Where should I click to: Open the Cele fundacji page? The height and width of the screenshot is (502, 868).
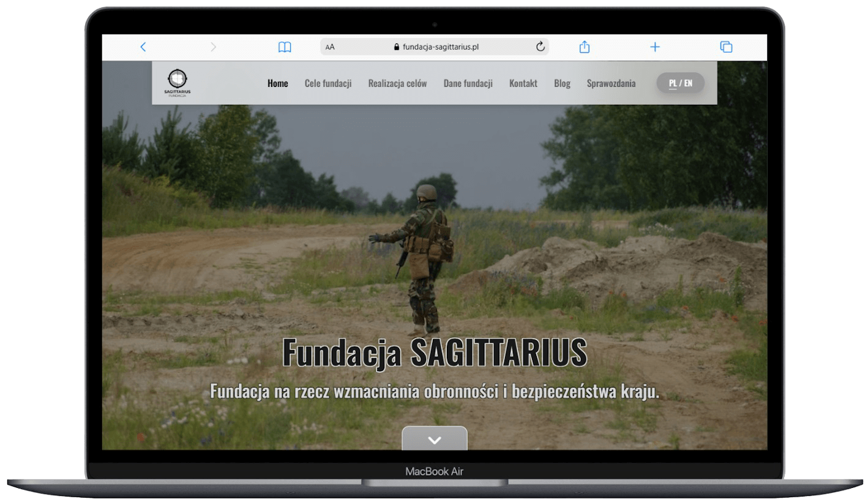[x=328, y=84]
